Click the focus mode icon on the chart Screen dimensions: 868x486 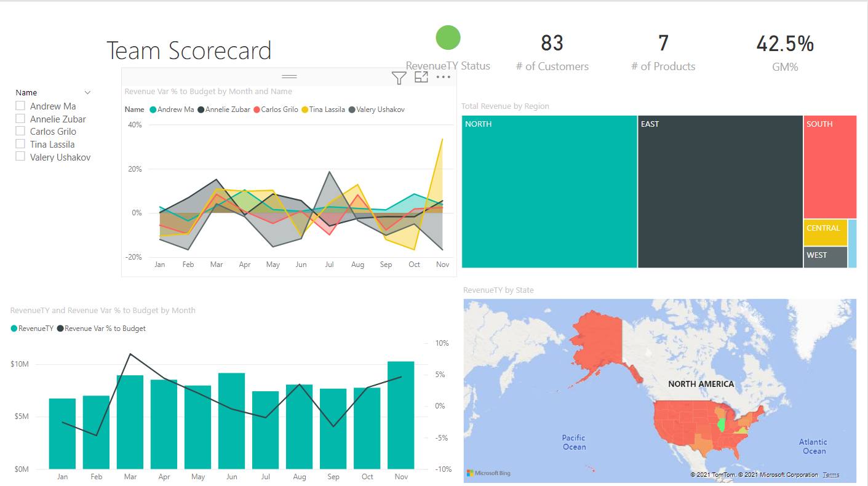[421, 77]
